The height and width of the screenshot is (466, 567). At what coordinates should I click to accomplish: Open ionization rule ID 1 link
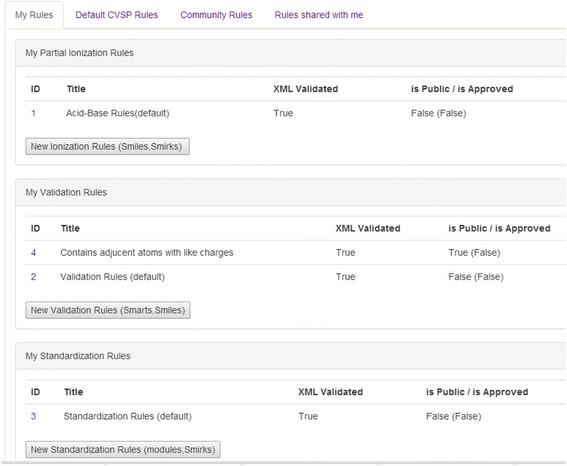[x=33, y=113]
